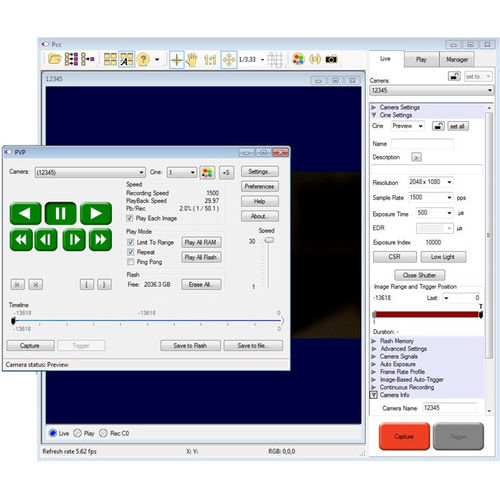Click the +S button in PVP window
Image resolution: width=500 pixels, height=500 pixels.
coord(226,172)
